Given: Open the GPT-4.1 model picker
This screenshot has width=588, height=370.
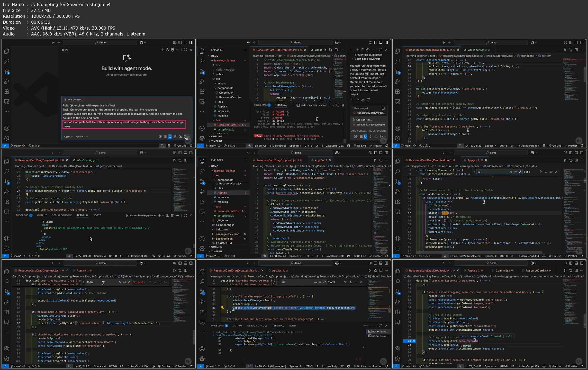Looking at the screenshot, I should tap(82, 137).
